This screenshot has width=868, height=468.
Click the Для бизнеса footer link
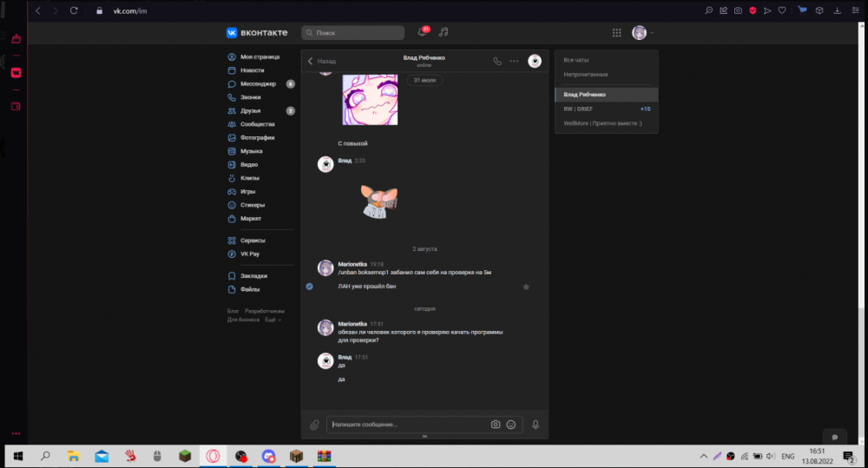tap(243, 320)
